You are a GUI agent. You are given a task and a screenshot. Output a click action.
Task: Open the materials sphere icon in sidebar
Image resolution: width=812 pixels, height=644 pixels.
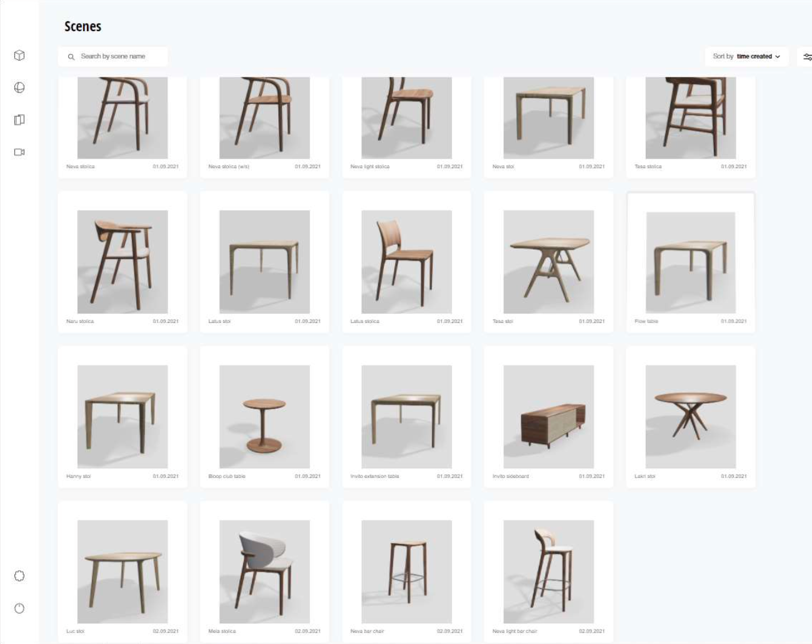pyautogui.click(x=19, y=87)
